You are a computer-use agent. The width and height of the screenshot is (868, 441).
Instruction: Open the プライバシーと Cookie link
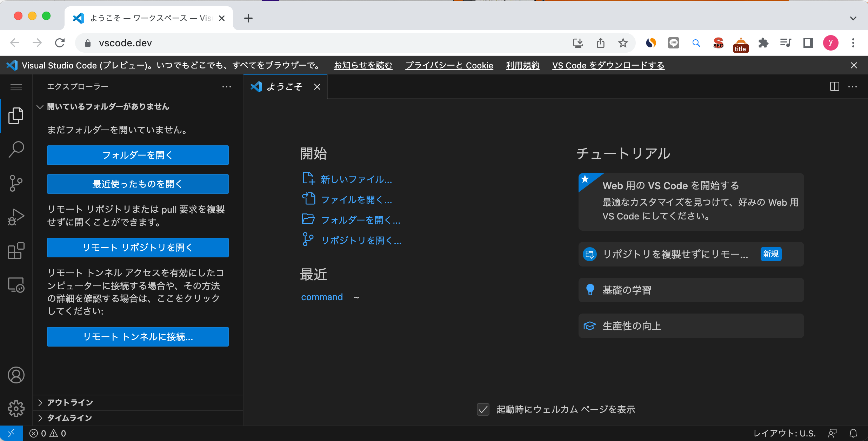[x=449, y=65]
